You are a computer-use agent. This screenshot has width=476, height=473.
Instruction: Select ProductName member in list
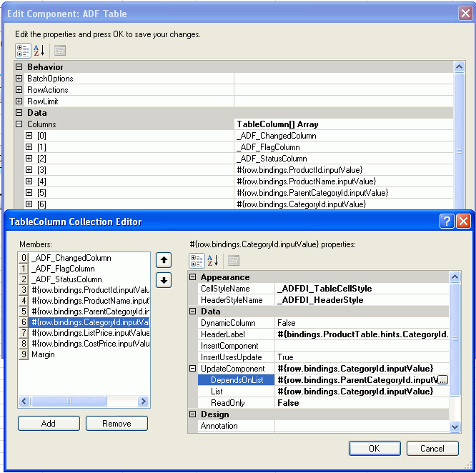[84, 301]
